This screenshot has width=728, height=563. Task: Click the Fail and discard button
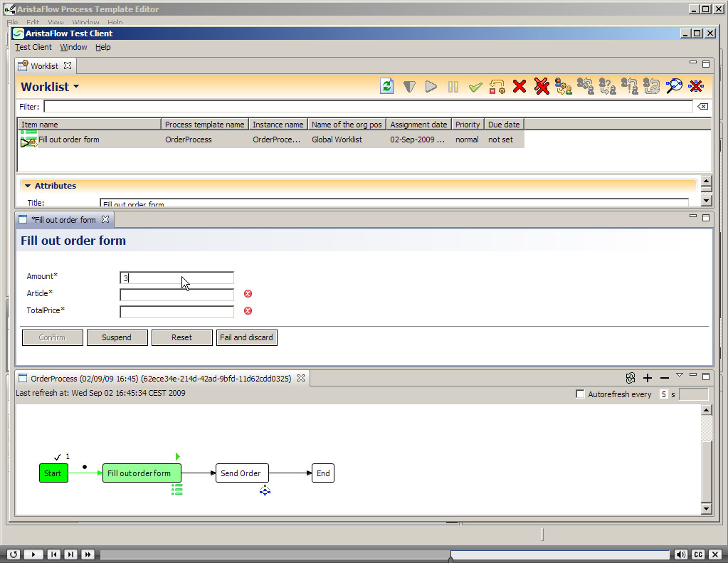[x=246, y=337]
